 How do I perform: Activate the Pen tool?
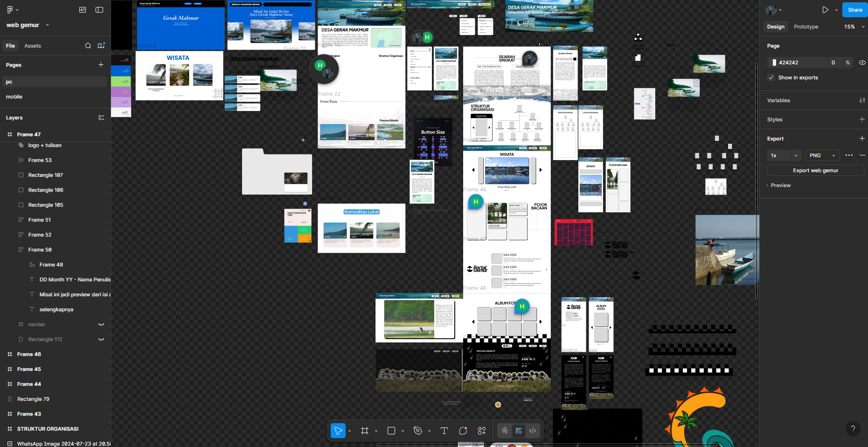[418, 431]
